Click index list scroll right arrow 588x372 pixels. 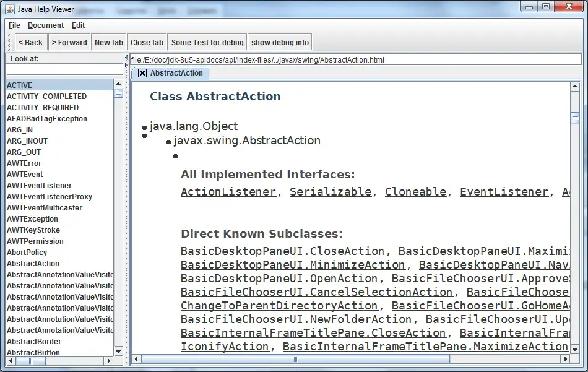point(109,361)
